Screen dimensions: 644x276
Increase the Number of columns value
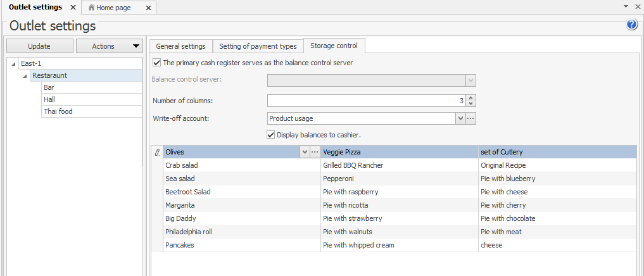tap(470, 98)
